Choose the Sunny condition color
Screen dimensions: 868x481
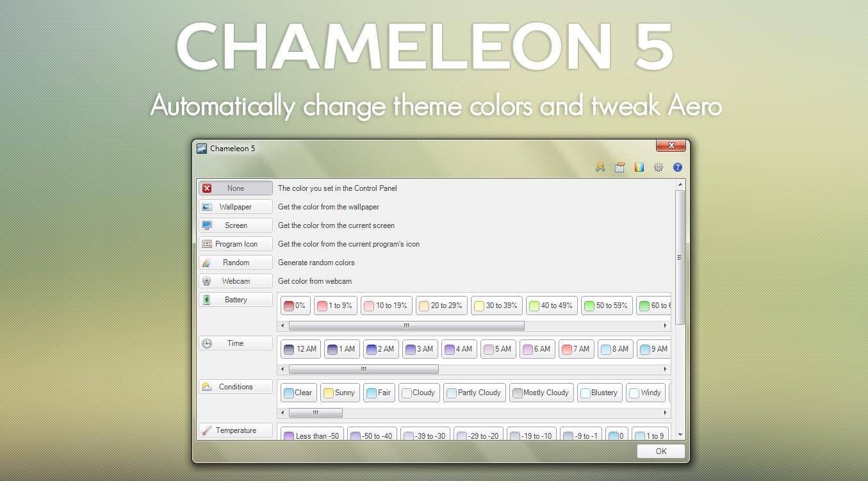[x=340, y=393]
